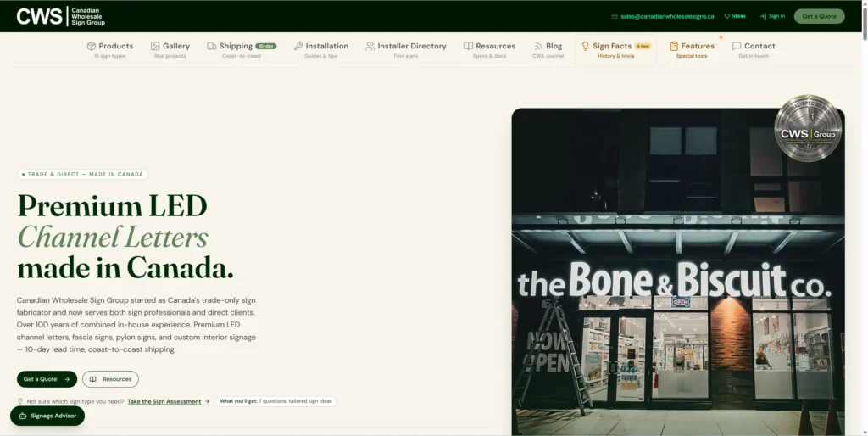868x436 pixels.
Task: Open the Installer Directory menu item
Action: pyautogui.click(x=406, y=50)
